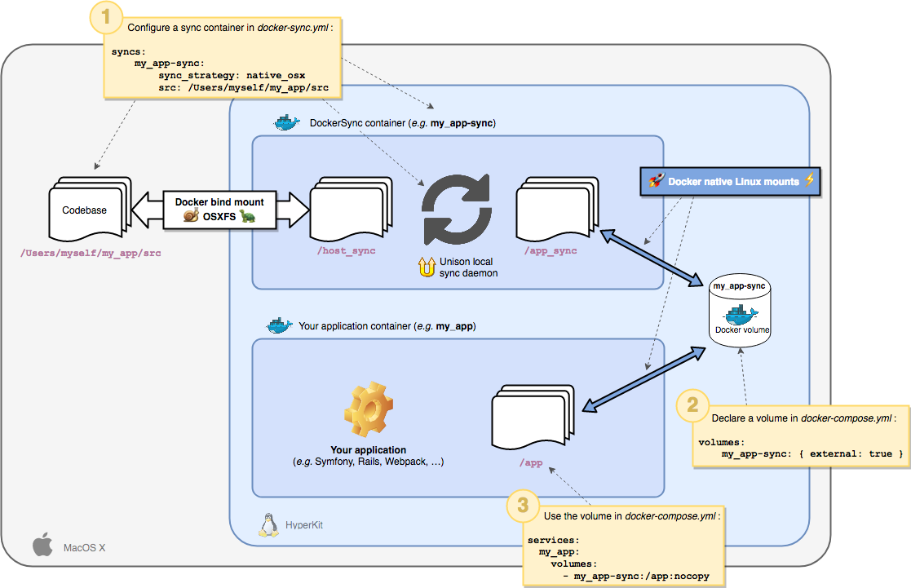Click the Linux penguin icon near HyperKit
This screenshot has width=911, height=588.
coord(268,524)
